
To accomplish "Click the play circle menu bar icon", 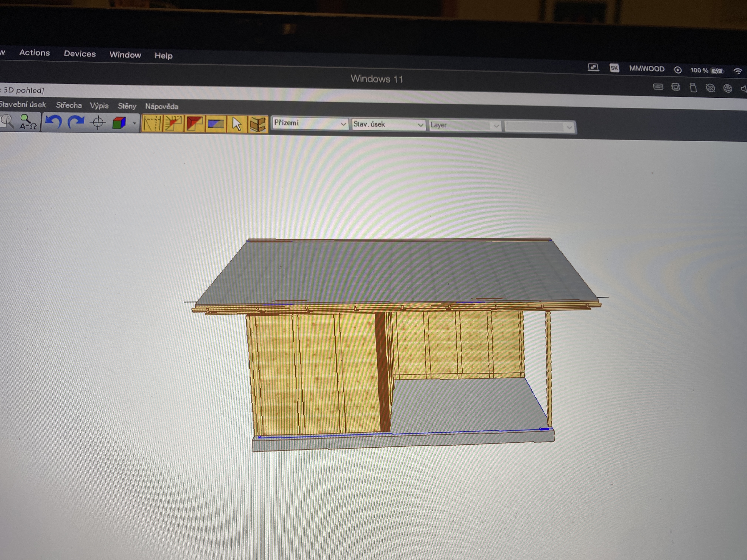I will click(x=678, y=70).
